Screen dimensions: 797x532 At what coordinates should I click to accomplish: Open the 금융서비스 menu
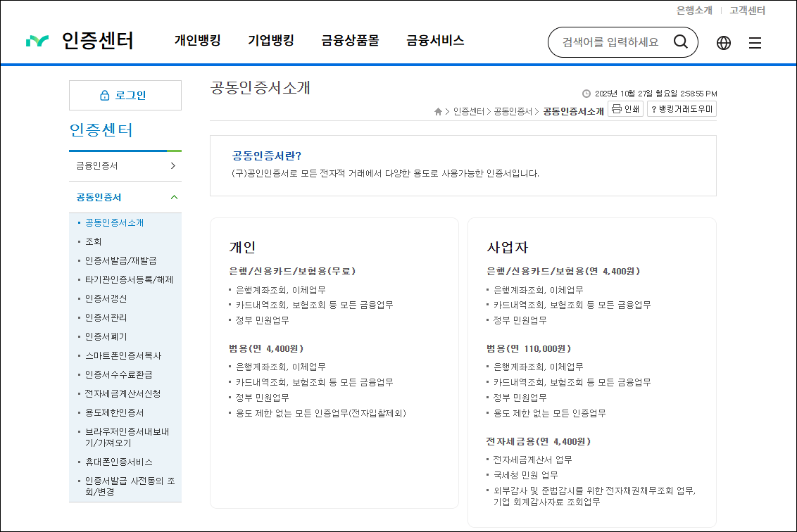pyautogui.click(x=434, y=40)
